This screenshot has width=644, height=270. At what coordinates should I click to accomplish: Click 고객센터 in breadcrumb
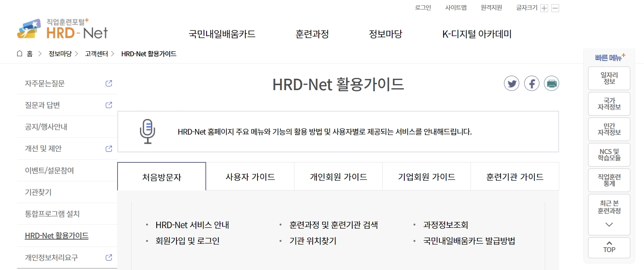97,54
